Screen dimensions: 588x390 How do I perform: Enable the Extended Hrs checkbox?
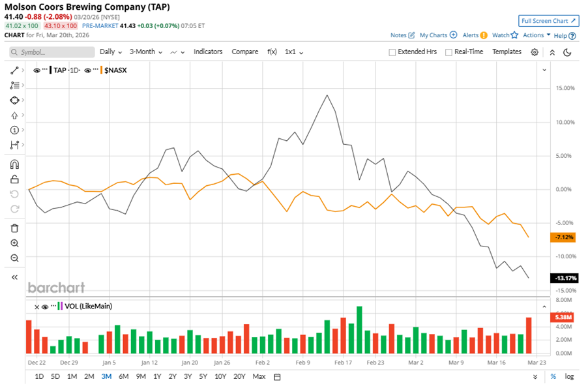(x=392, y=52)
